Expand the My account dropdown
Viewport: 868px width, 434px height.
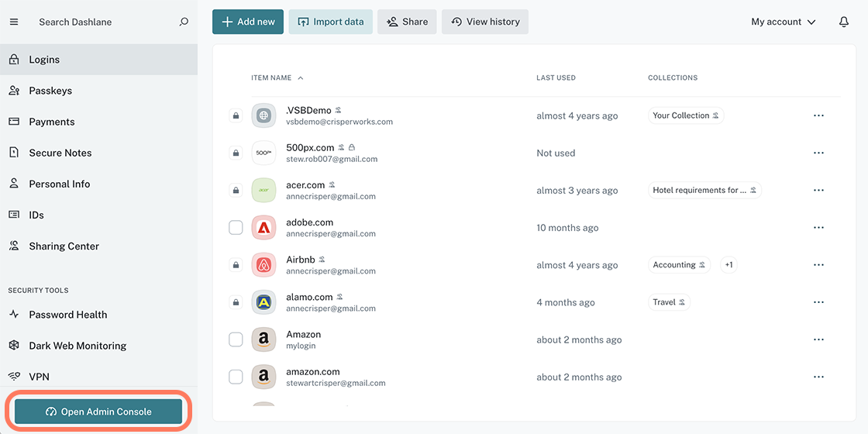coord(783,22)
